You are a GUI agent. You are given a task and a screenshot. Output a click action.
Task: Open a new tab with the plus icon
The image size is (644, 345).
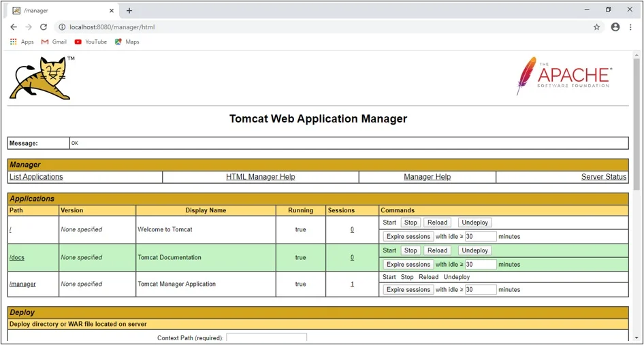tap(129, 11)
